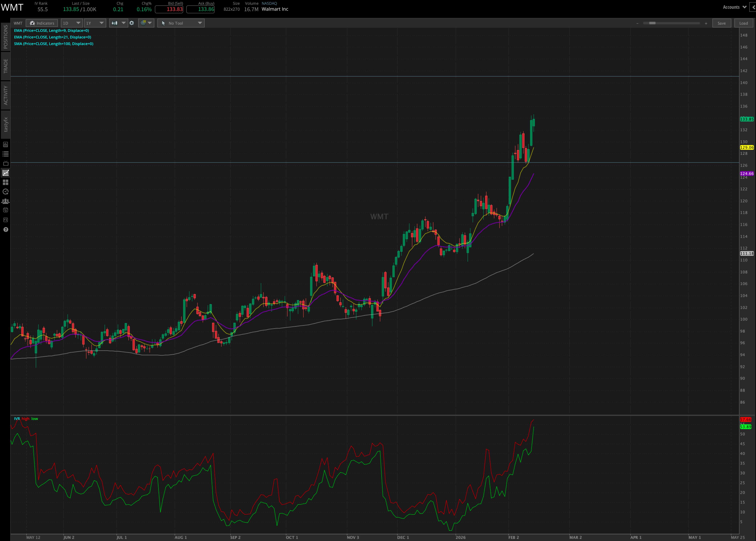Open the 1D timeframe dropdown

[72, 23]
